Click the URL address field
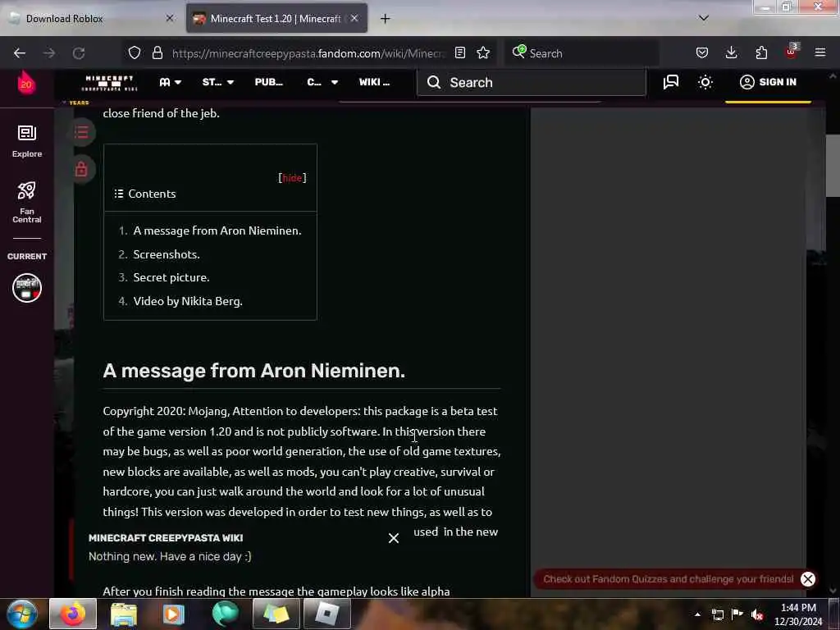Viewport: 840px width, 630px height. (x=308, y=53)
